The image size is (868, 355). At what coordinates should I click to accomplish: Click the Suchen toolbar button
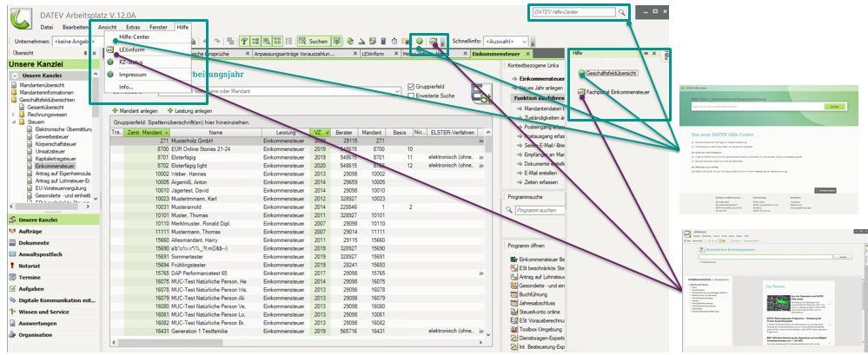pyautogui.click(x=314, y=41)
